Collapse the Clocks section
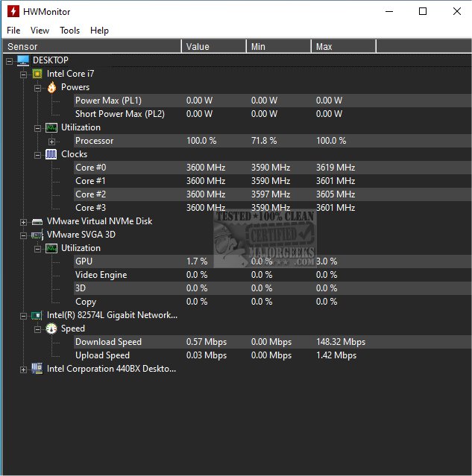 pos(37,156)
